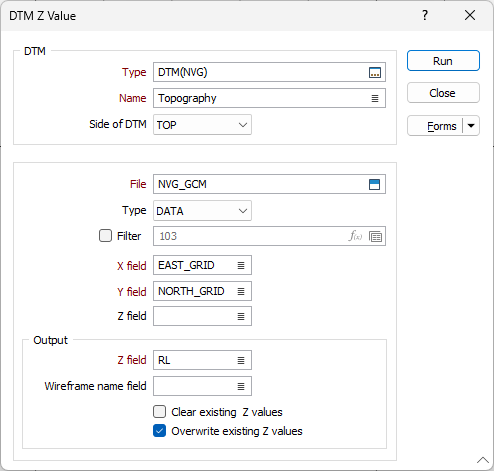This screenshot has width=494, height=471.
Task: Open the Topography Name list icon
Action: pos(375,98)
